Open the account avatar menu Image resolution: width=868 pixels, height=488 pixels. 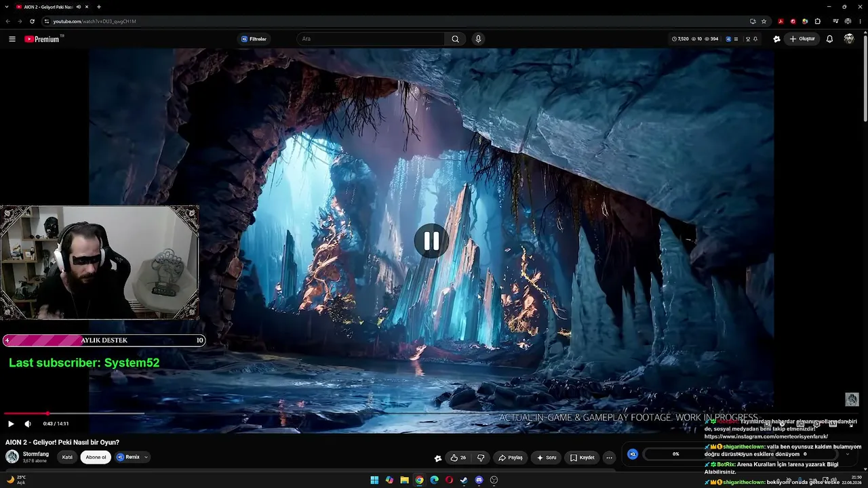(849, 39)
